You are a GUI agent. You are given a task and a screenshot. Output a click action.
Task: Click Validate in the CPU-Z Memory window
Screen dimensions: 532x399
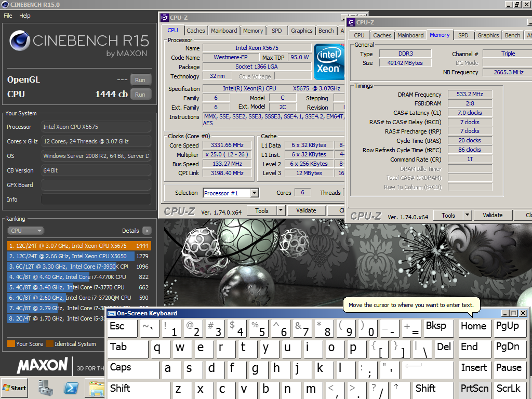pos(493,215)
